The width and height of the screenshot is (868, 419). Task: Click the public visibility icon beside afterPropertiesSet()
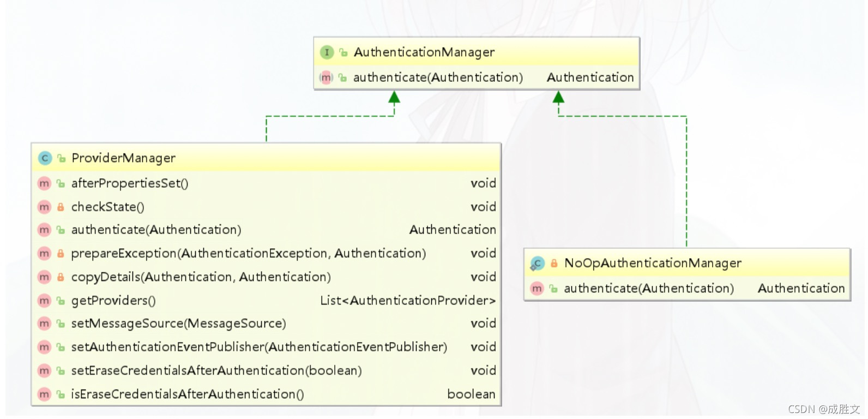coord(61,184)
